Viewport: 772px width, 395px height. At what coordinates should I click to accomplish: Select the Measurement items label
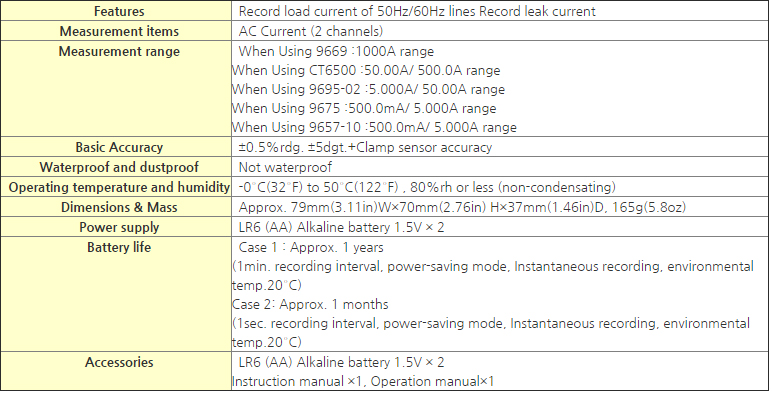[x=119, y=32]
